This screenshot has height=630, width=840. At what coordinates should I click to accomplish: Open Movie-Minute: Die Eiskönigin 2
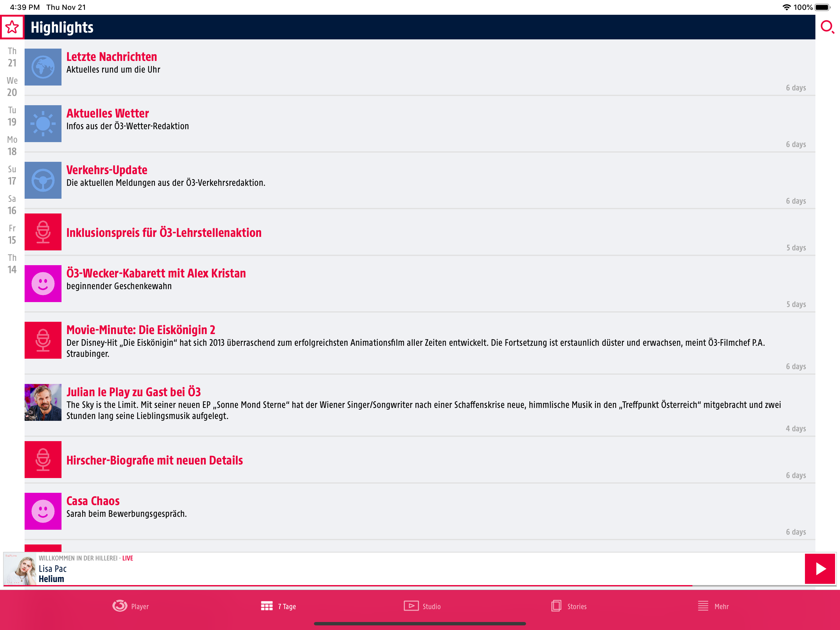[141, 330]
